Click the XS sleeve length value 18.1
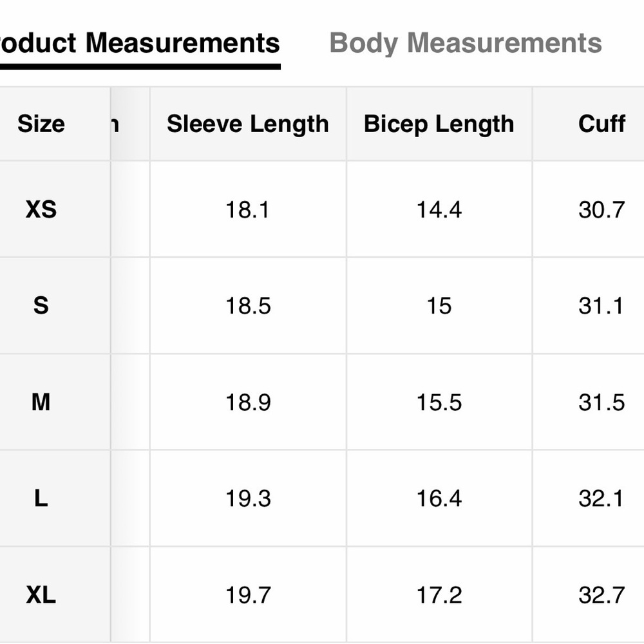Screen dimensions: 644x644 [248, 210]
